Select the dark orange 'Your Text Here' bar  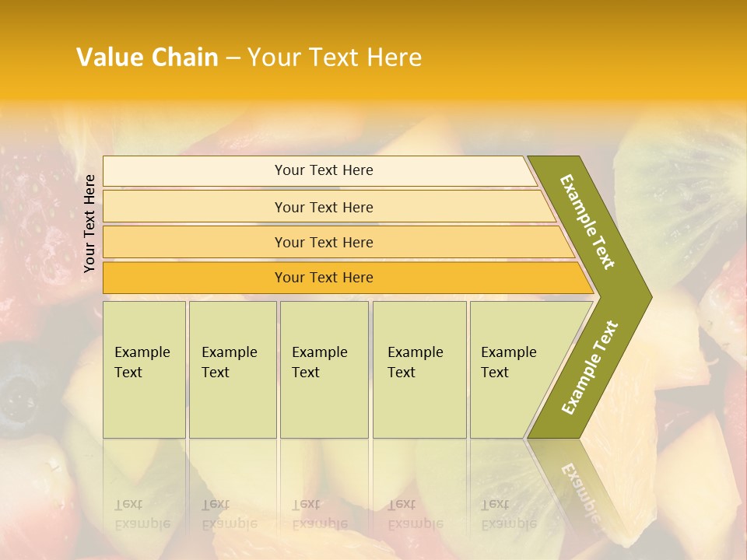tap(348, 278)
